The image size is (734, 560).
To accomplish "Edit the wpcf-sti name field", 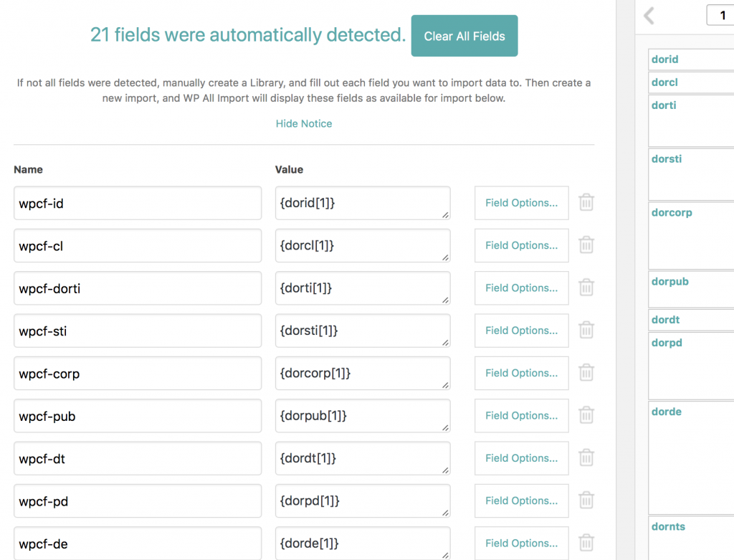I will pyautogui.click(x=138, y=331).
